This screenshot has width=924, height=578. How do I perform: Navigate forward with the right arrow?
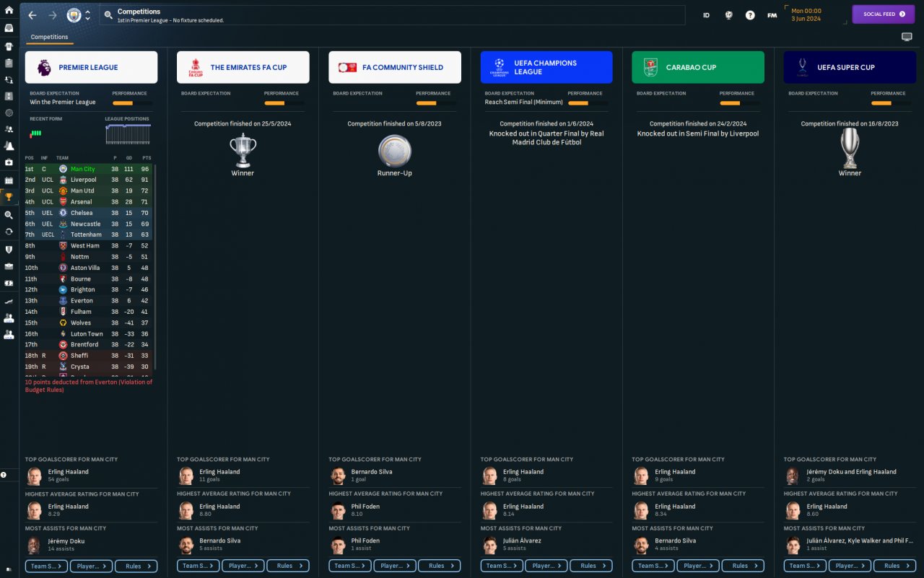53,15
